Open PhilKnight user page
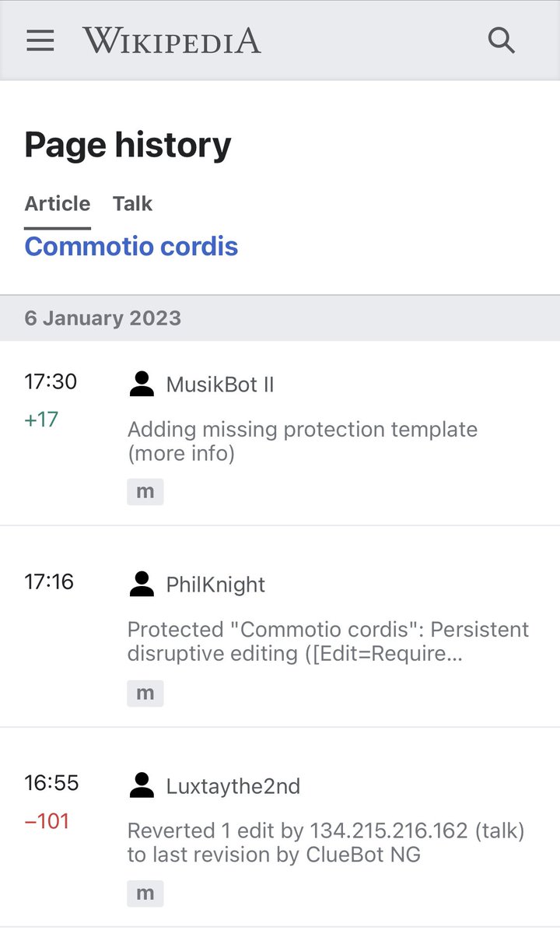The height and width of the screenshot is (934, 560). coord(215,585)
